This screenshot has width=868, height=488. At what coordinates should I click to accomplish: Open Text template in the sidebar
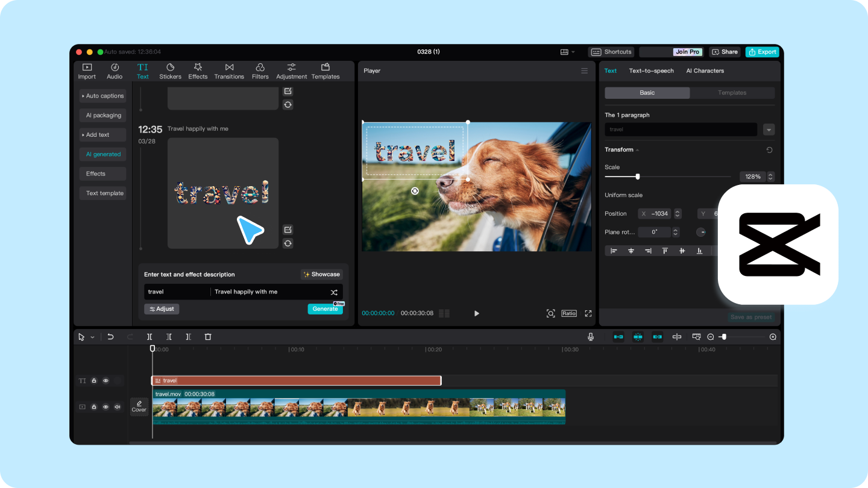pos(102,193)
